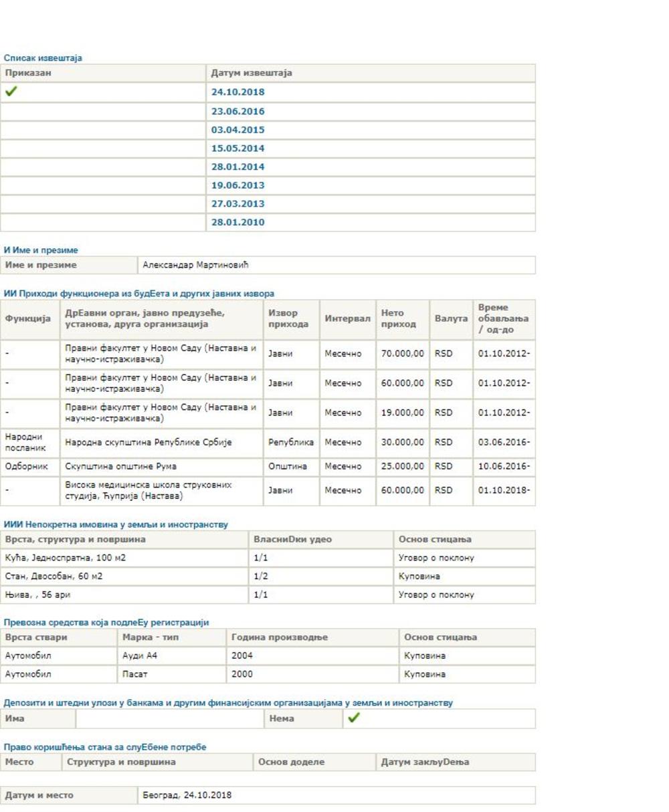Select the 03.04.2015 report date
This screenshot has height=812, width=669.
(x=237, y=130)
